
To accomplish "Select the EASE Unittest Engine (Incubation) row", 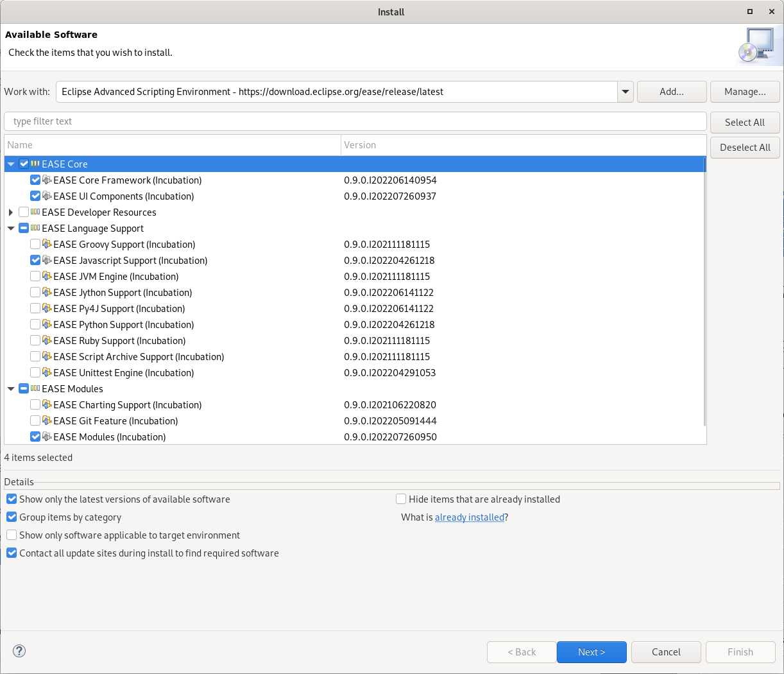I will point(355,372).
